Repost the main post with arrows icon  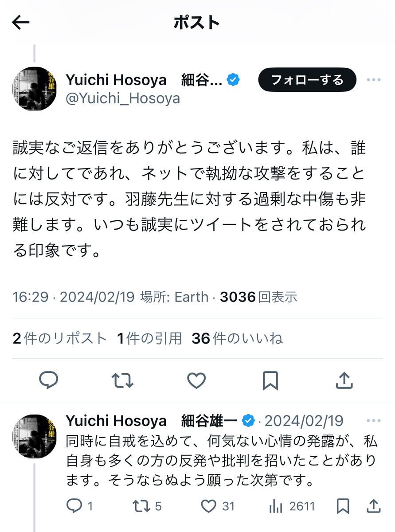coord(123,380)
